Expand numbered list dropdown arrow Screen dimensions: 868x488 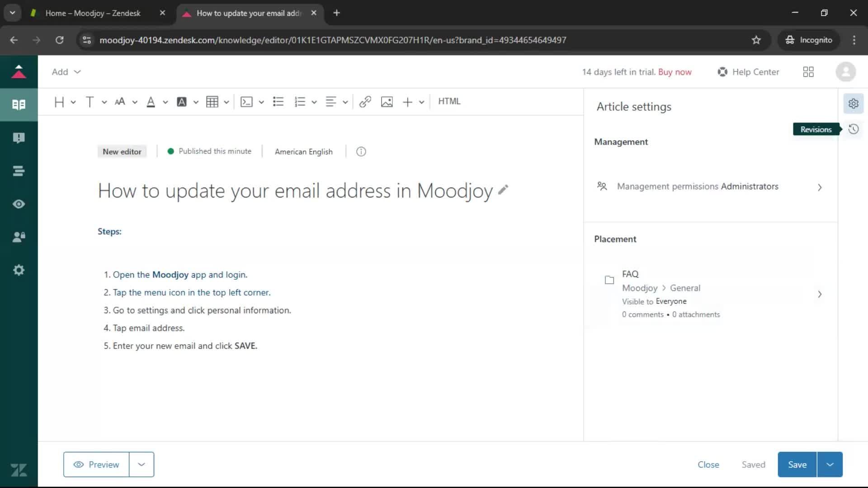point(314,102)
